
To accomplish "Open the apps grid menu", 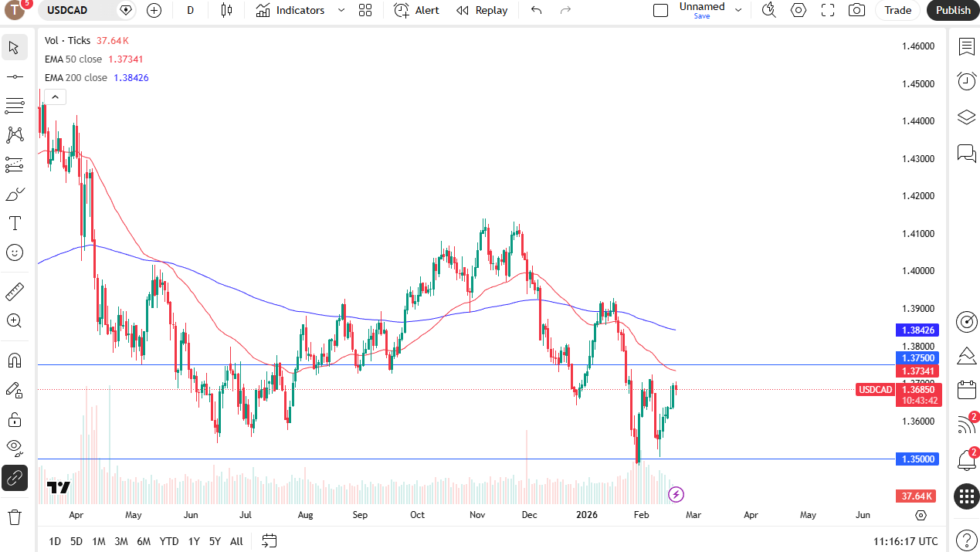I will point(966,496).
